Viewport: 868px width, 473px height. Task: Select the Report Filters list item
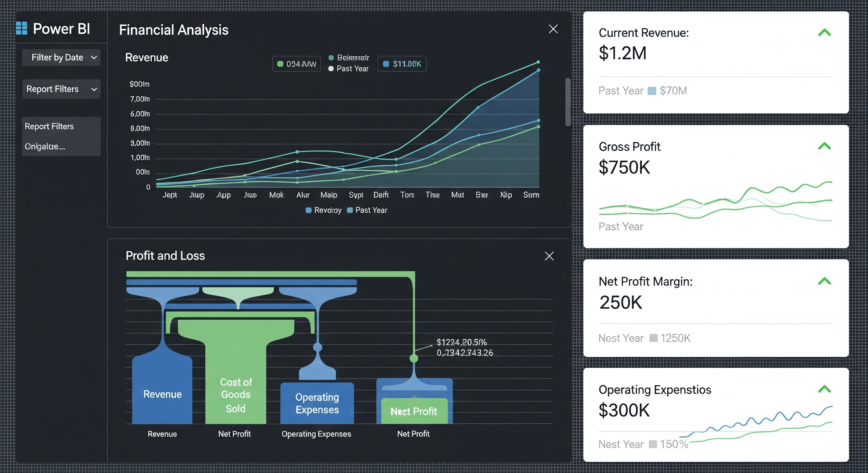pos(49,127)
